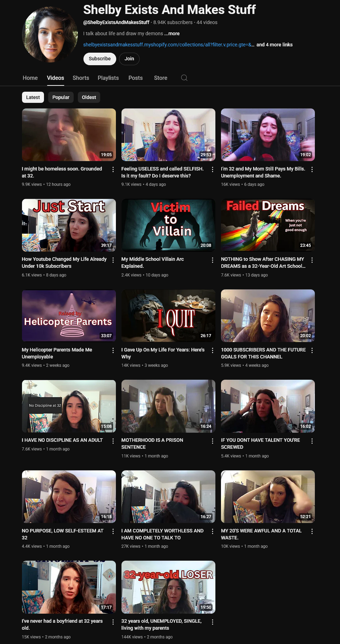Open options menu for 'I'm 32 and My Mom Still Pays' video
This screenshot has height=644, width=340.
pyautogui.click(x=312, y=169)
